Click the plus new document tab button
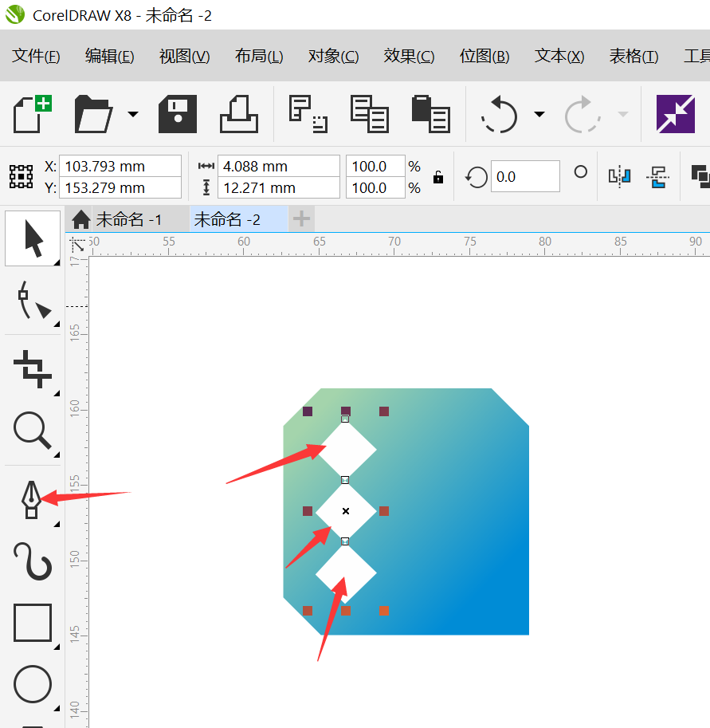Image resolution: width=710 pixels, height=728 pixels. click(x=301, y=218)
